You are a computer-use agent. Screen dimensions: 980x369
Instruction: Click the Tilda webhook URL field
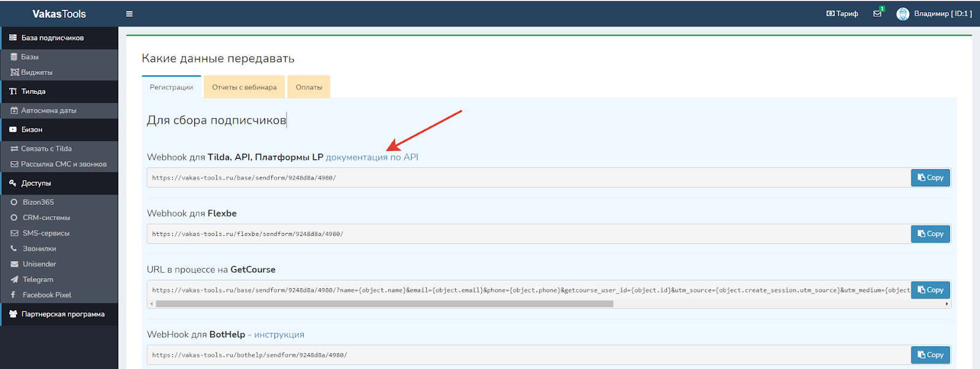point(527,178)
